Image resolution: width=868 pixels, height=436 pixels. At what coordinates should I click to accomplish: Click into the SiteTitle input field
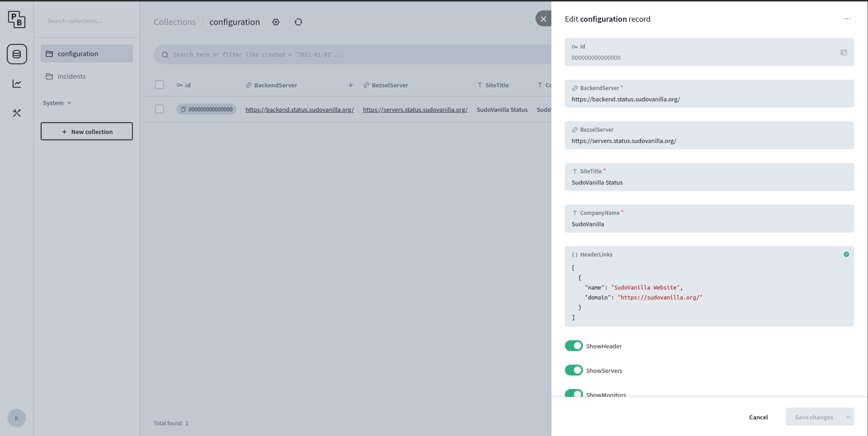709,183
